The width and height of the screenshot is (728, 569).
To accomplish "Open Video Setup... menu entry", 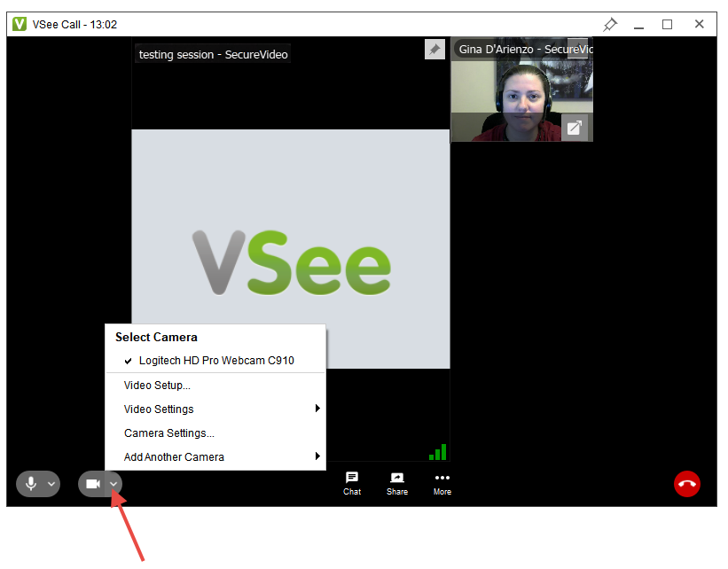I will (x=215, y=386).
